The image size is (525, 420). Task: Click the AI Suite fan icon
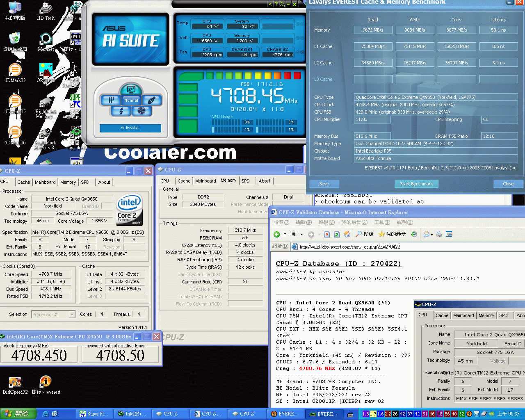[142, 111]
